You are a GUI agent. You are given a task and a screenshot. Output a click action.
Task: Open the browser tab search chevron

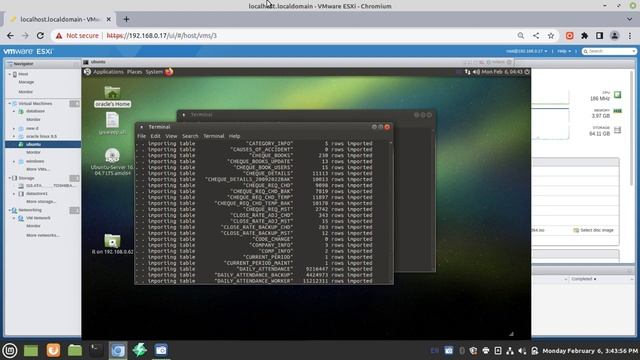coord(629,19)
